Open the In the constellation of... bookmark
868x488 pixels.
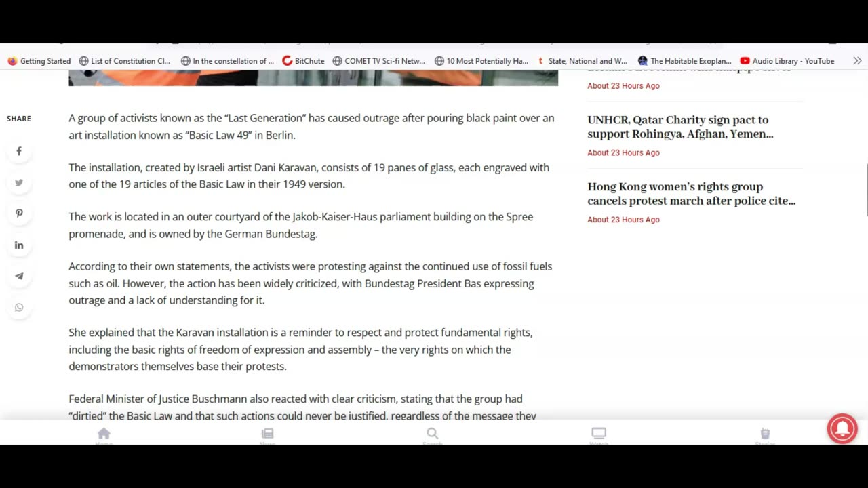(227, 61)
